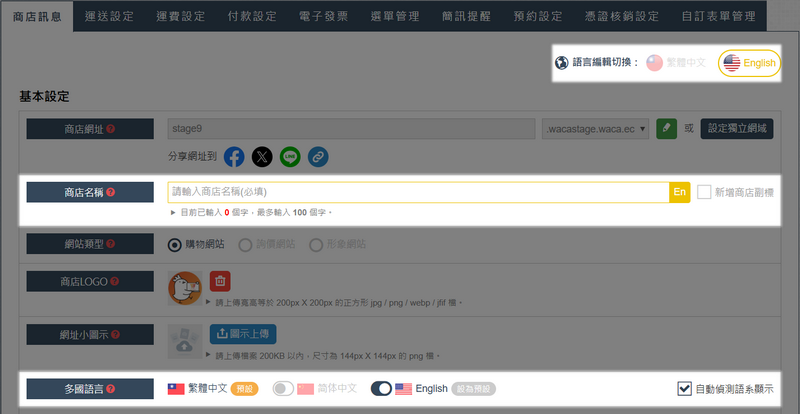Image resolution: width=800 pixels, height=414 pixels.
Task: Switch to 電子發票 tab
Action: (x=323, y=16)
